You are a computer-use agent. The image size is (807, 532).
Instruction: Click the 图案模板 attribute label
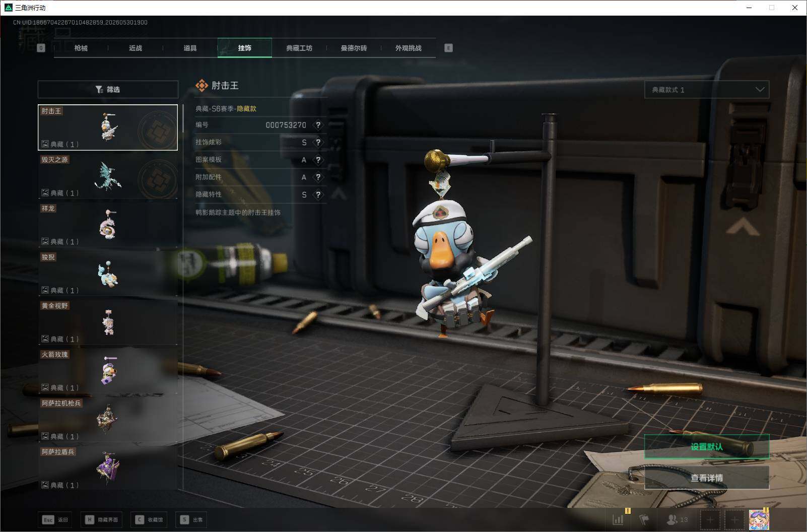pyautogui.click(x=209, y=160)
